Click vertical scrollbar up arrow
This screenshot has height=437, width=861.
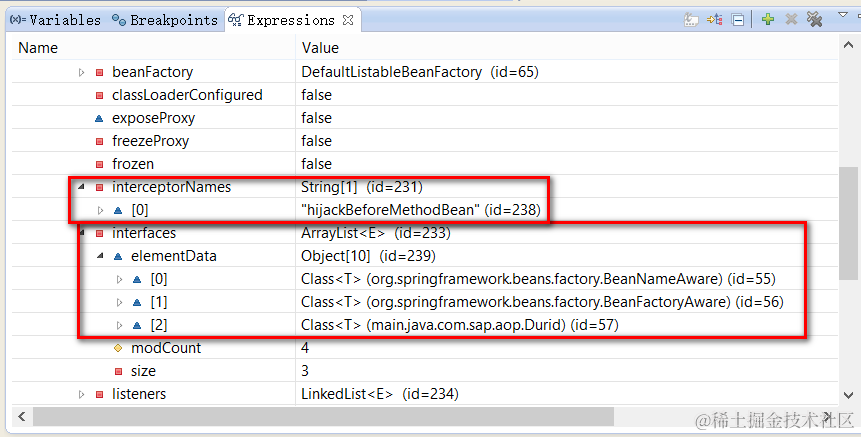pyautogui.click(x=848, y=46)
